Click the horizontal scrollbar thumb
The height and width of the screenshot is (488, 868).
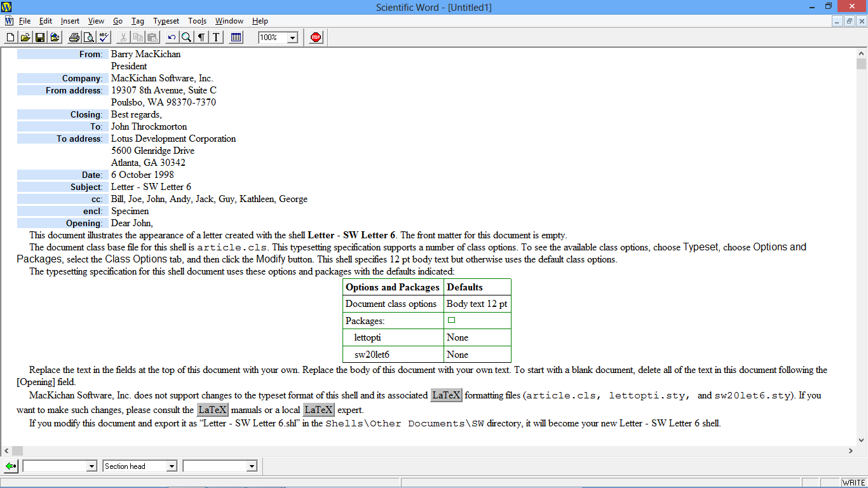pos(17,451)
